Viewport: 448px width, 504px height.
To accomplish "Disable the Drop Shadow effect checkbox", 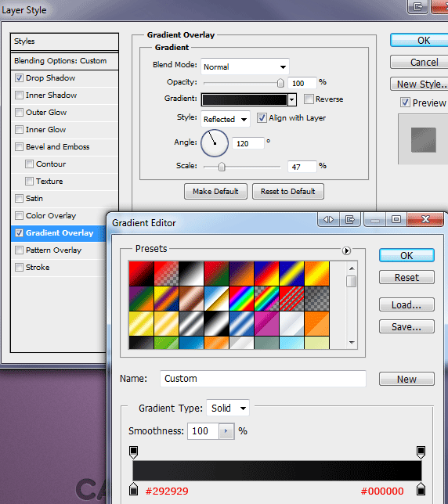I will pyautogui.click(x=20, y=77).
